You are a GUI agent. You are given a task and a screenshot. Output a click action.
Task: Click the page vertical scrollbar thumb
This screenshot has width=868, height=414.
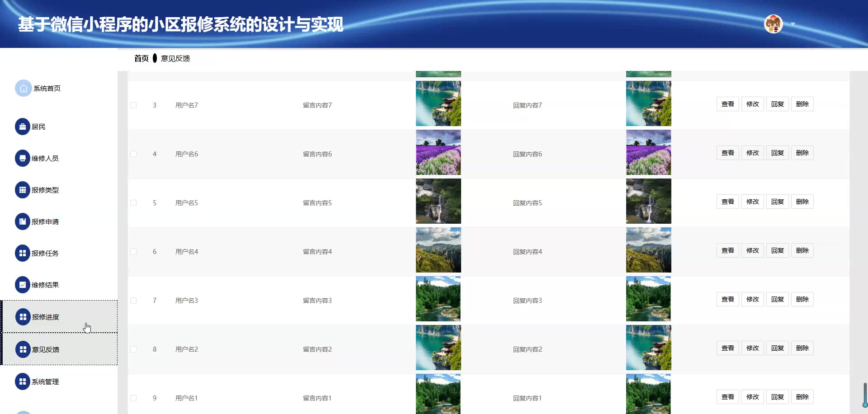click(865, 395)
